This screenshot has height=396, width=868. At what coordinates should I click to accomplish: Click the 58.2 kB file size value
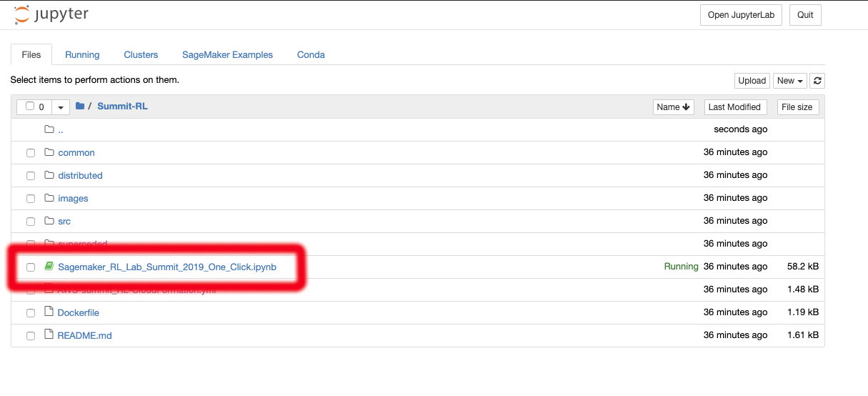click(x=803, y=267)
